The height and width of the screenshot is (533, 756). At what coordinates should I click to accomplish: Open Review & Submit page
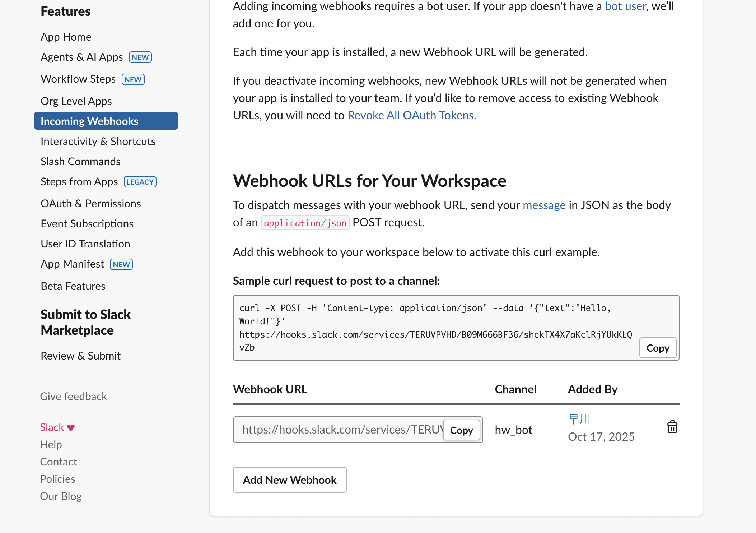click(80, 356)
